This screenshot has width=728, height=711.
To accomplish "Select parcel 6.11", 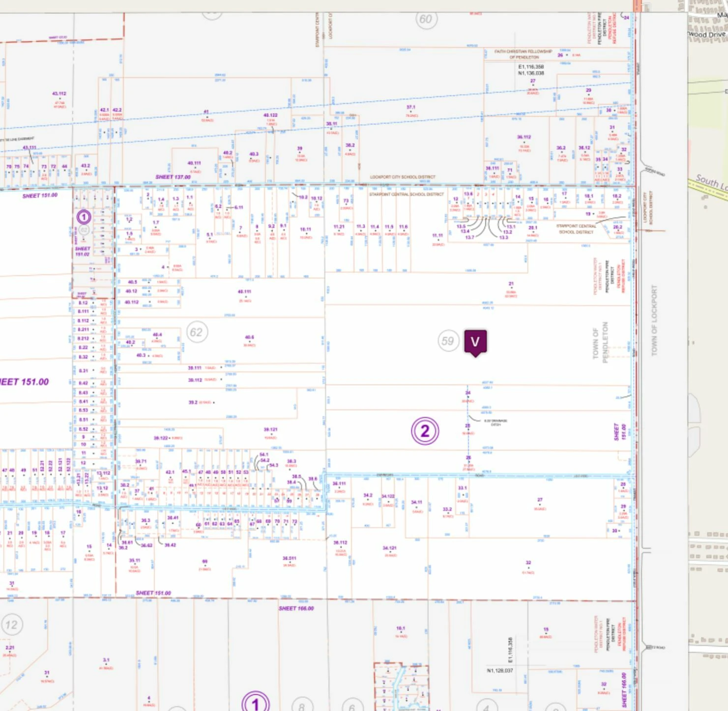I will click(x=238, y=207).
